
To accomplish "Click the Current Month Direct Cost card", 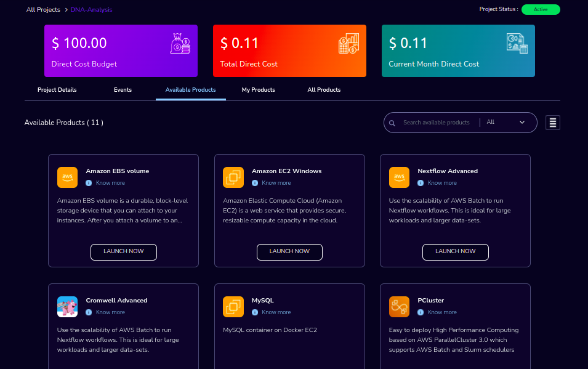I will [x=458, y=51].
